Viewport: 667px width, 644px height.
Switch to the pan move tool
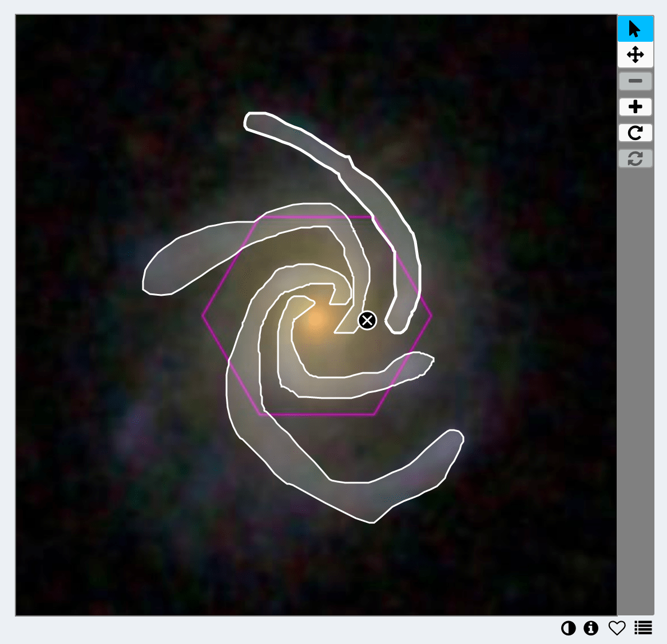635,55
